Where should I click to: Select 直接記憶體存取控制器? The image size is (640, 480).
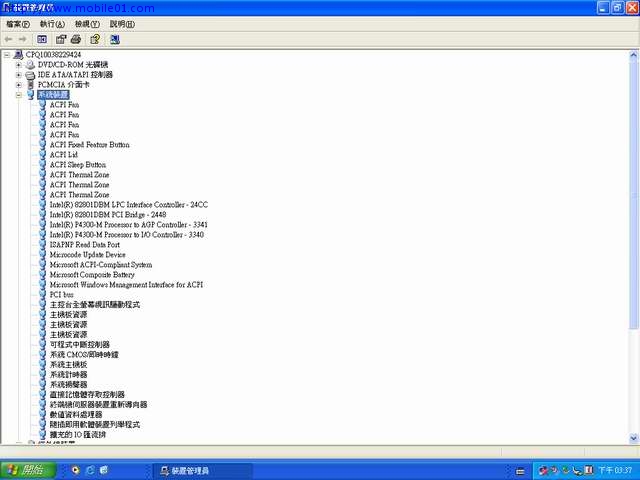coord(87,395)
